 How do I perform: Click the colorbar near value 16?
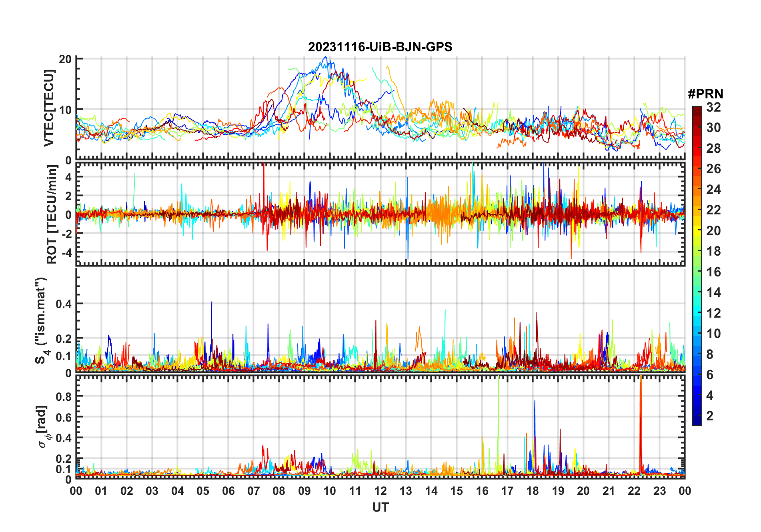click(x=697, y=272)
